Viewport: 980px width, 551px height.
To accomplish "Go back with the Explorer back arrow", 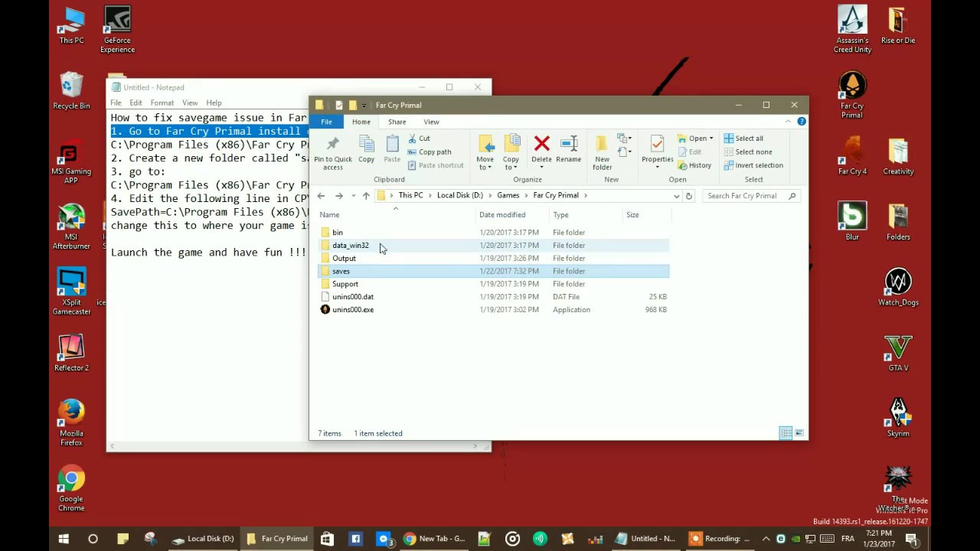I will click(321, 196).
